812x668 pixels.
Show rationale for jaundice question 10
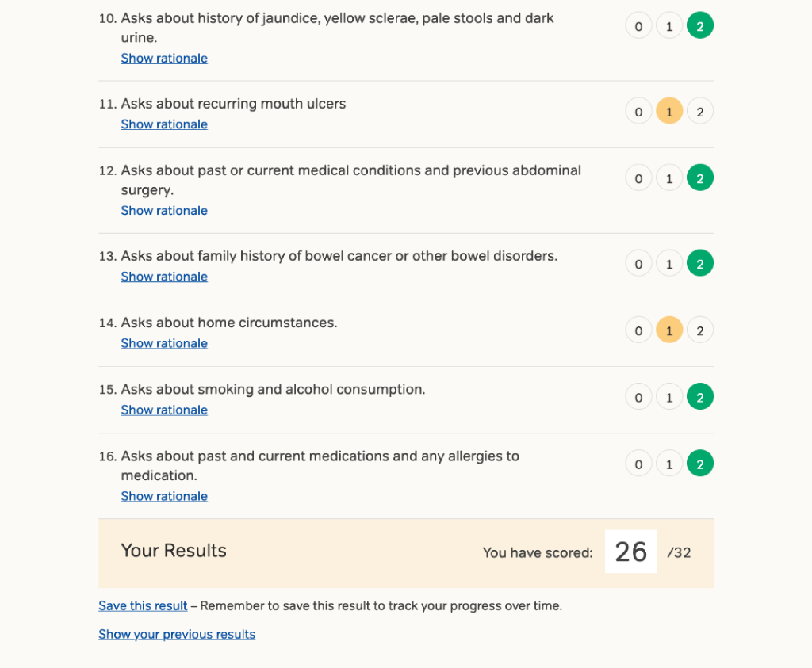click(x=164, y=59)
